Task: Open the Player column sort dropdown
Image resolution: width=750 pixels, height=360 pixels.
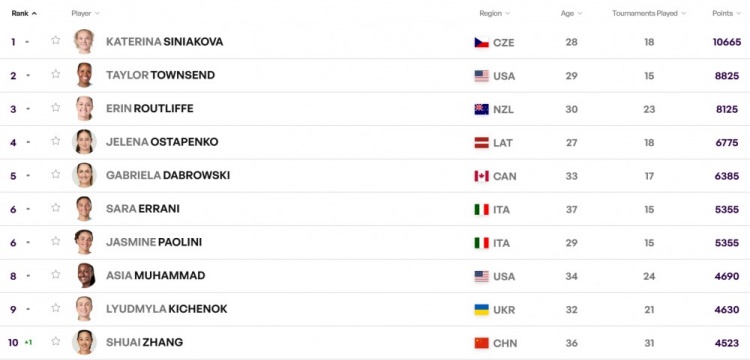Action: 86,13
